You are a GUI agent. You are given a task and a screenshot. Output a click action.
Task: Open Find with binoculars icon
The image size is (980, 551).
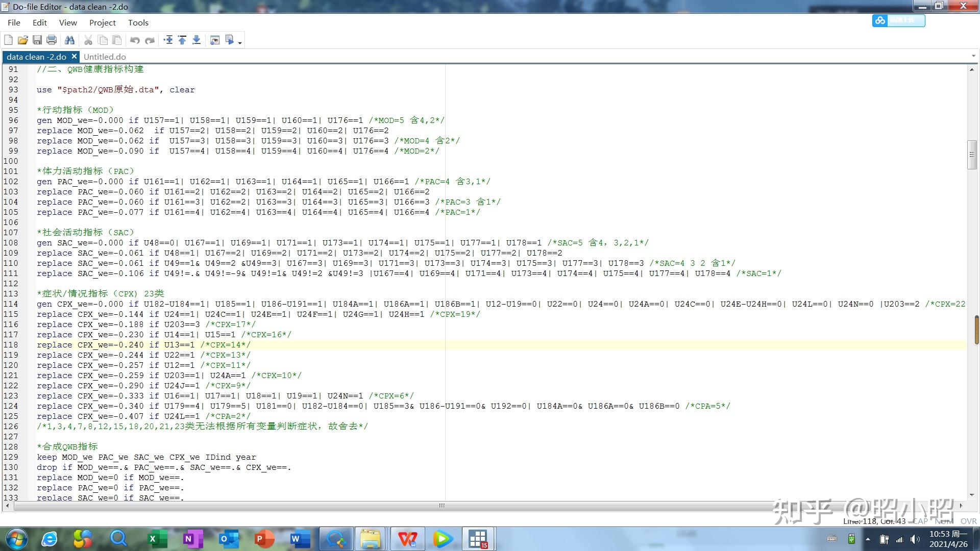coord(70,40)
